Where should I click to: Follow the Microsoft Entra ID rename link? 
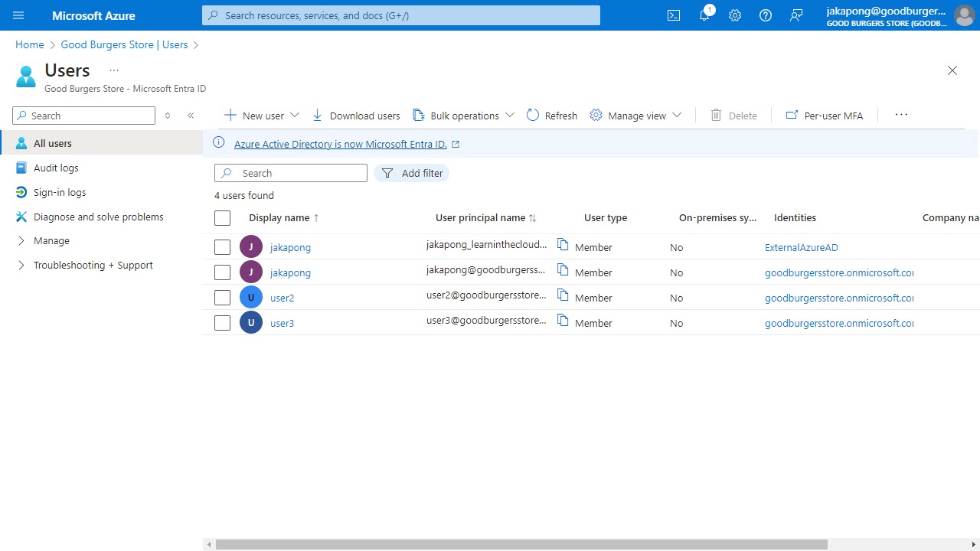342,144
